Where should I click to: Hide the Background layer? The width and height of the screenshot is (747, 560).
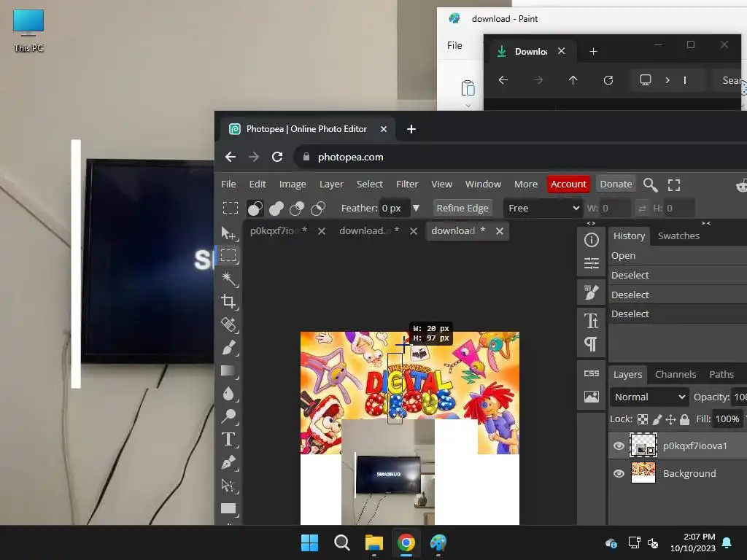[x=619, y=473]
